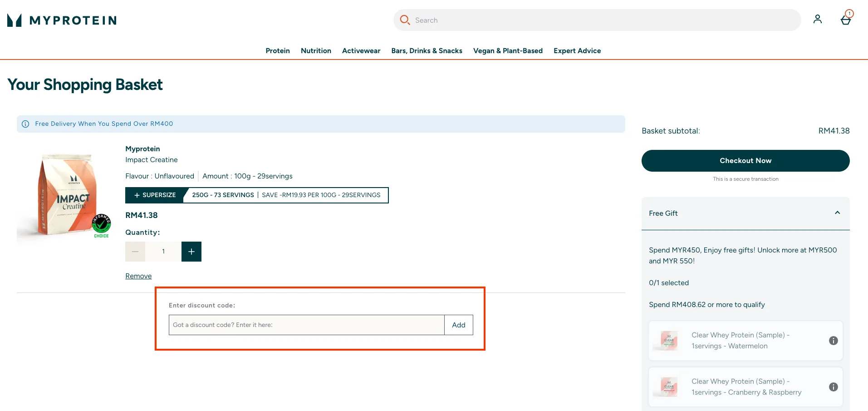Click the 'Quantity:' label
The width and height of the screenshot is (868, 411).
pyautogui.click(x=142, y=233)
